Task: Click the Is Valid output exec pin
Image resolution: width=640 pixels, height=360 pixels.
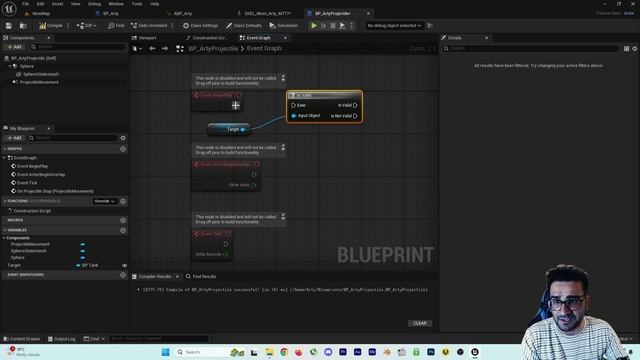Action: 356,105
